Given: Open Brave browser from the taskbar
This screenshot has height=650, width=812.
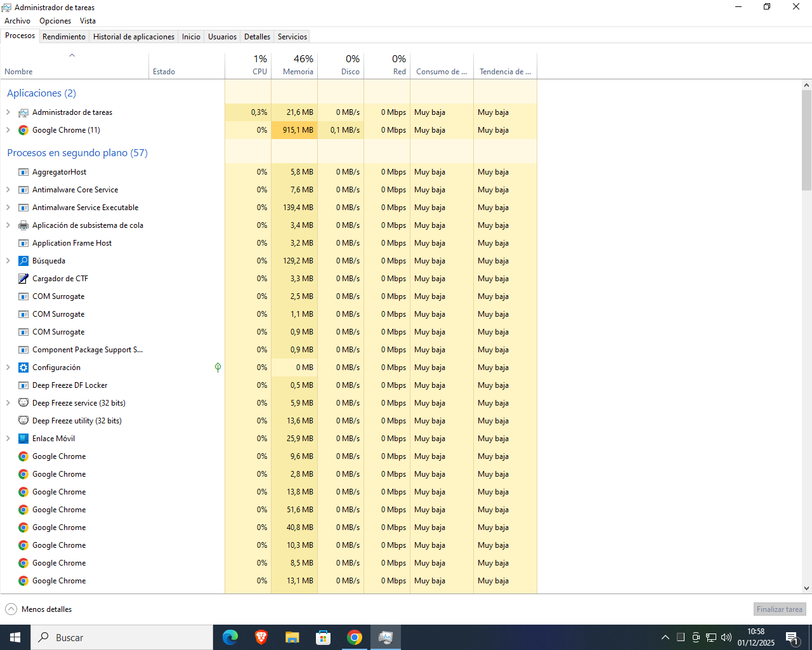Looking at the screenshot, I should point(261,637).
